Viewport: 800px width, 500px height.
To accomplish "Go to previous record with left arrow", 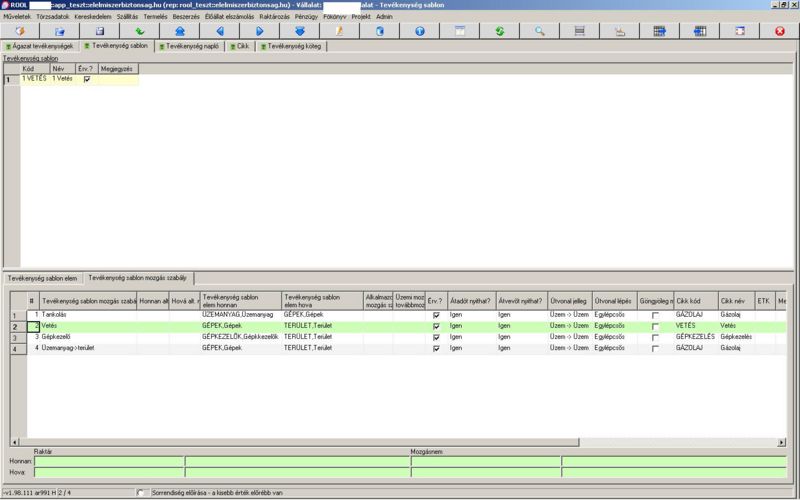I will point(218,31).
